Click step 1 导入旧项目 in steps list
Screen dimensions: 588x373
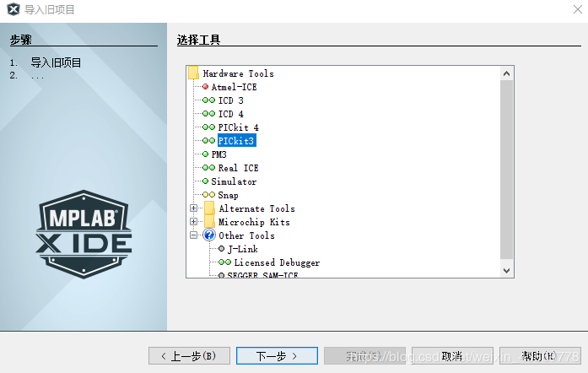pyautogui.click(x=56, y=62)
